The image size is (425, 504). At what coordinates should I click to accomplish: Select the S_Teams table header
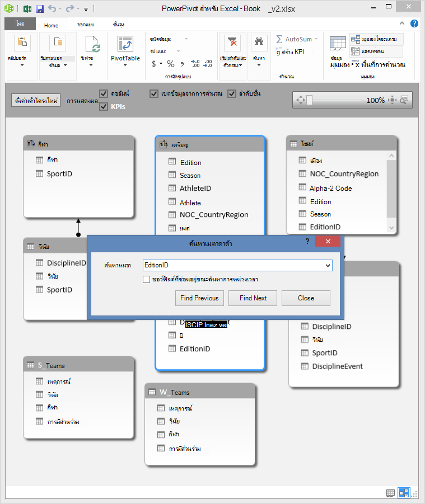point(79,365)
